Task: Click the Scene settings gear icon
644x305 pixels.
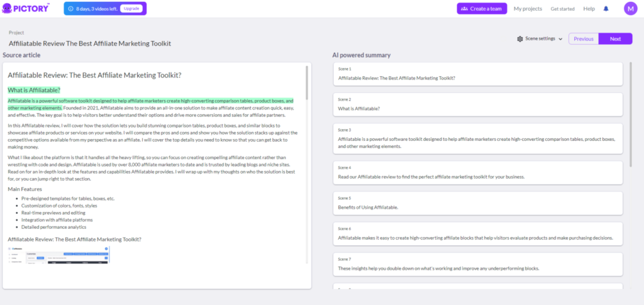Action: click(520, 38)
